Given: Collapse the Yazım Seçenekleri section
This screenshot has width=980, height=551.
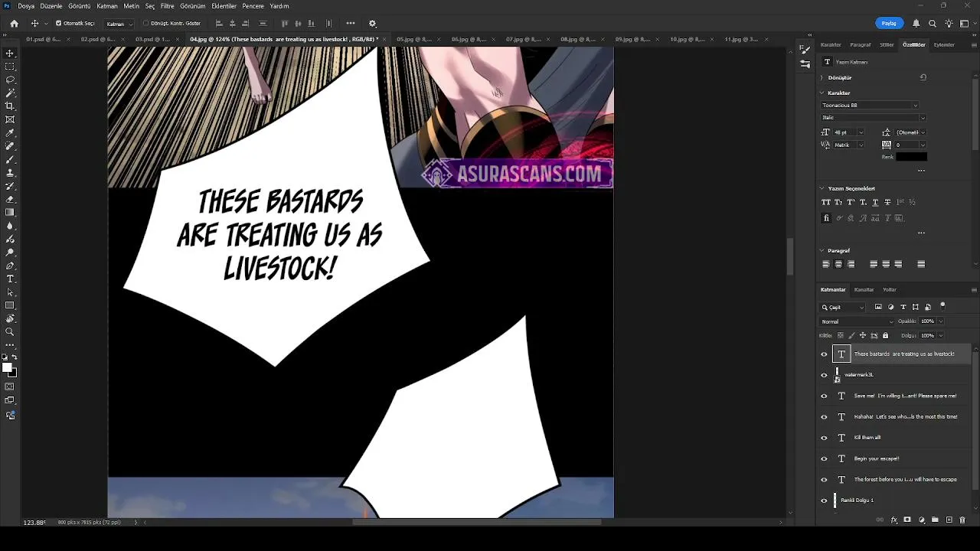Looking at the screenshot, I should (x=822, y=188).
